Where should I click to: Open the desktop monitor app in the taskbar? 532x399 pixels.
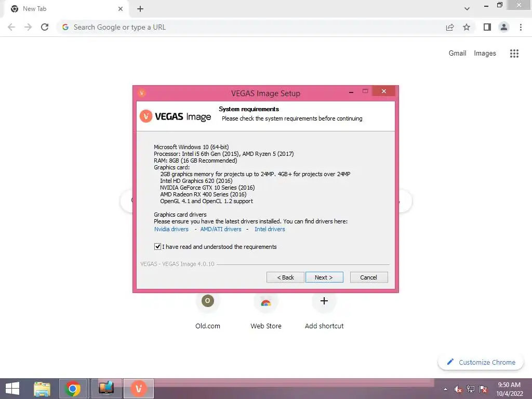click(x=106, y=389)
